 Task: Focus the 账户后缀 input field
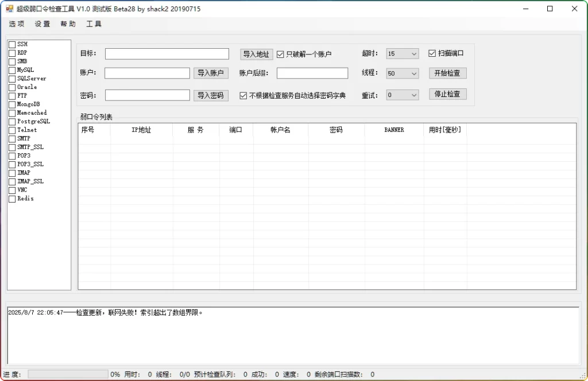click(x=312, y=73)
